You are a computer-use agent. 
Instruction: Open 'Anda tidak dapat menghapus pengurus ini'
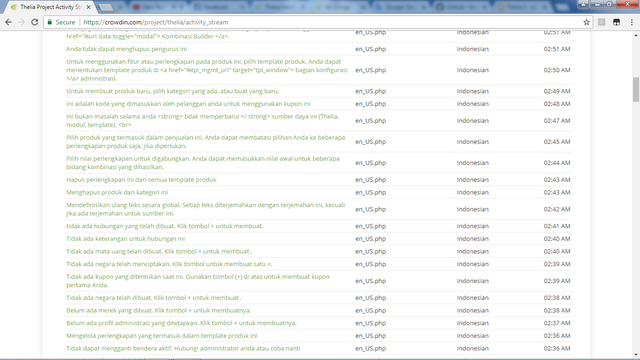(x=127, y=49)
